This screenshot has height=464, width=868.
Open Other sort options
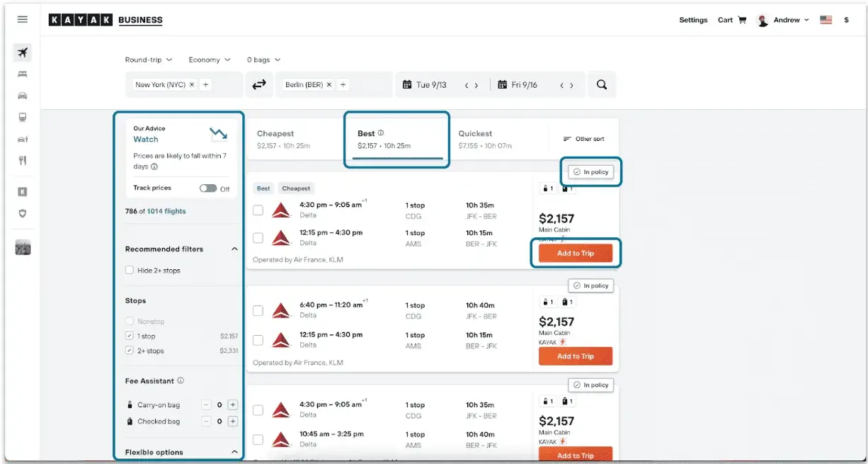pos(584,139)
